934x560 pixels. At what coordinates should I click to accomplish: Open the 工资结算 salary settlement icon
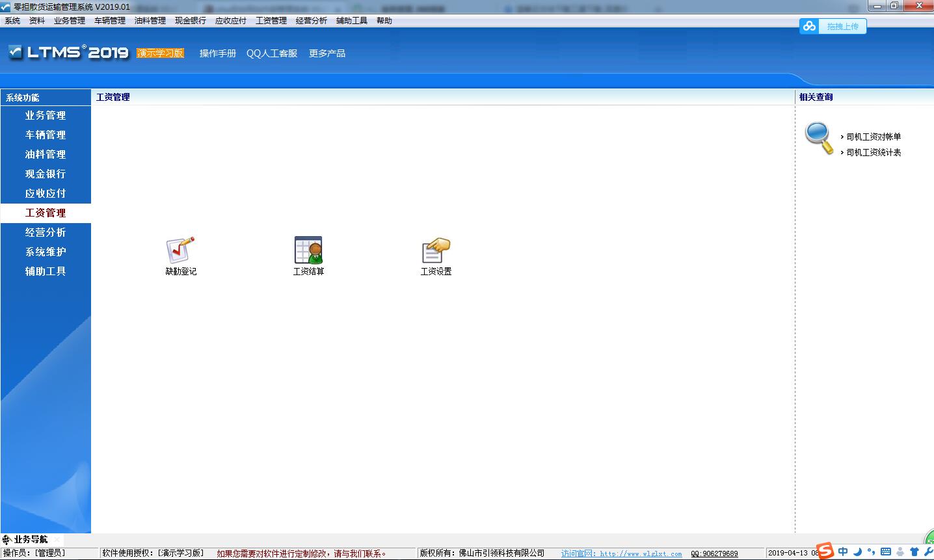point(308,256)
